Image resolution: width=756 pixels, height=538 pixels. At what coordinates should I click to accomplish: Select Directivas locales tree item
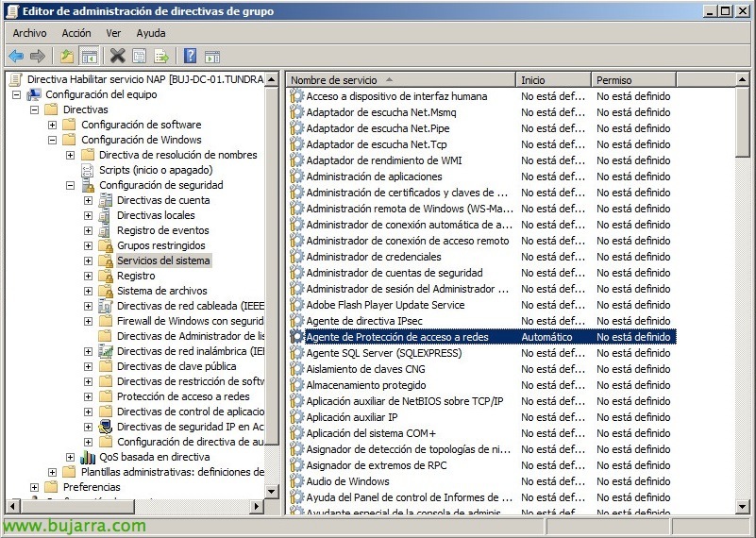click(x=156, y=215)
